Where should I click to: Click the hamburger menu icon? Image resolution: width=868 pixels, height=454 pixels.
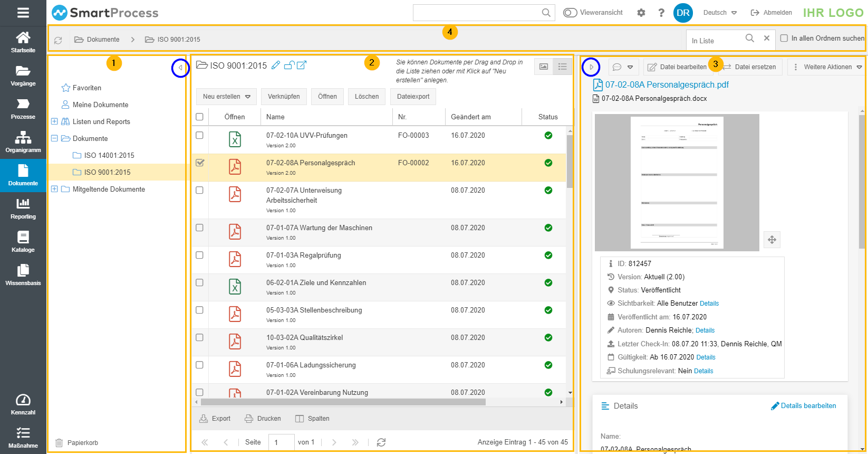(23, 13)
